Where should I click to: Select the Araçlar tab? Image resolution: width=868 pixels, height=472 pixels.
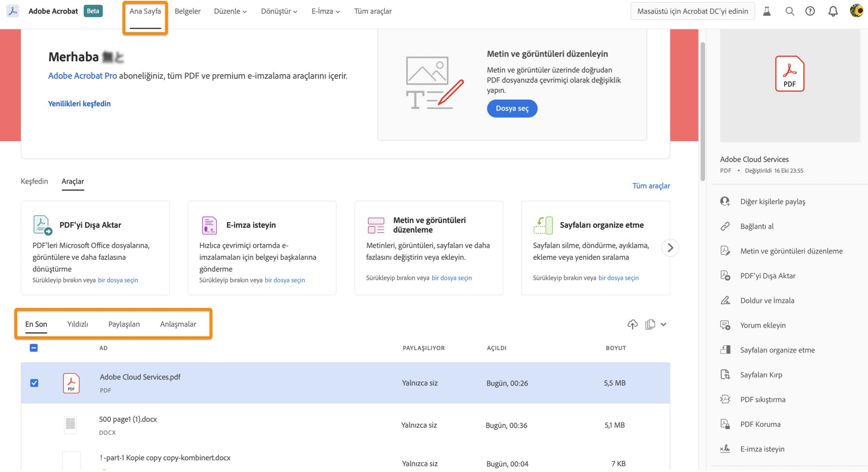73,182
